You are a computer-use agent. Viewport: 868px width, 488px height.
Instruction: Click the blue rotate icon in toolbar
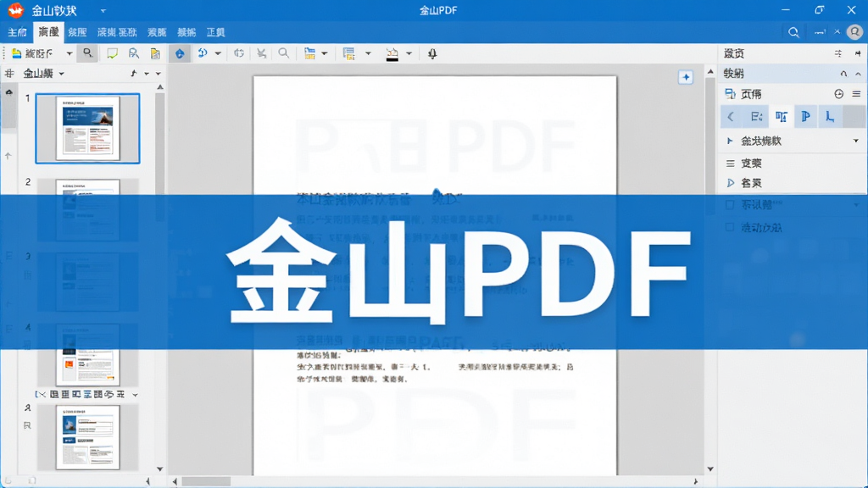(203, 53)
